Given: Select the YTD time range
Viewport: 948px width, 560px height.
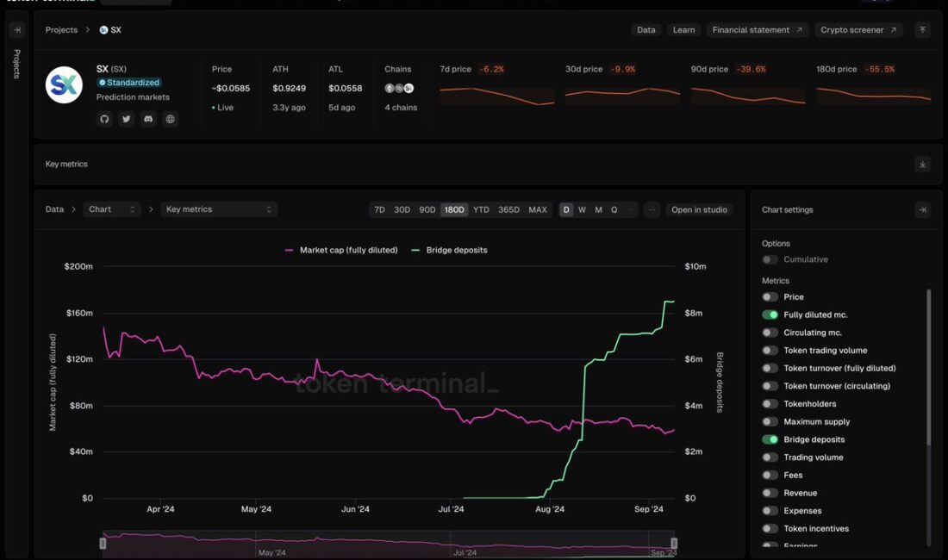Looking at the screenshot, I should tap(481, 209).
